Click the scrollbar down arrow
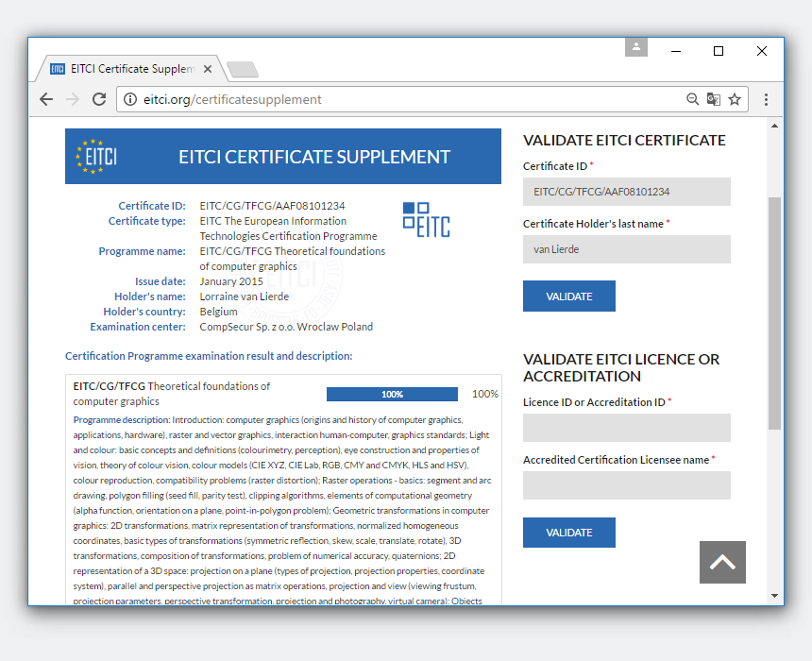This screenshot has height=661, width=812. [x=775, y=596]
